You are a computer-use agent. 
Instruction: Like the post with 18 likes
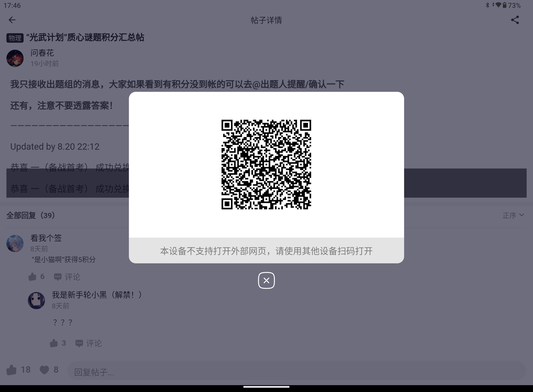[x=18, y=370]
